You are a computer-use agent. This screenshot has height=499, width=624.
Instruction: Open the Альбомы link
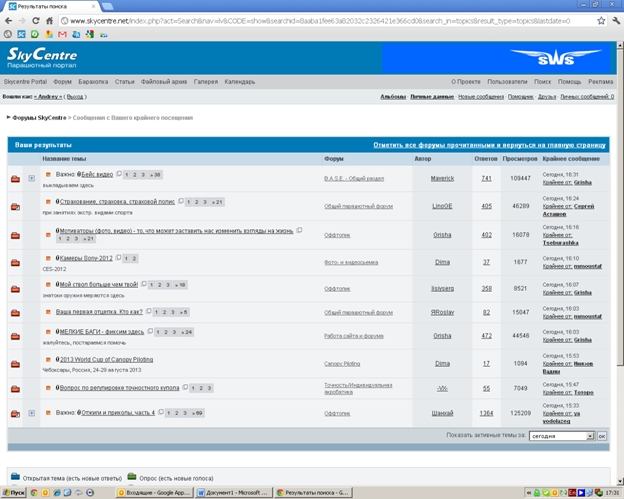(x=393, y=97)
